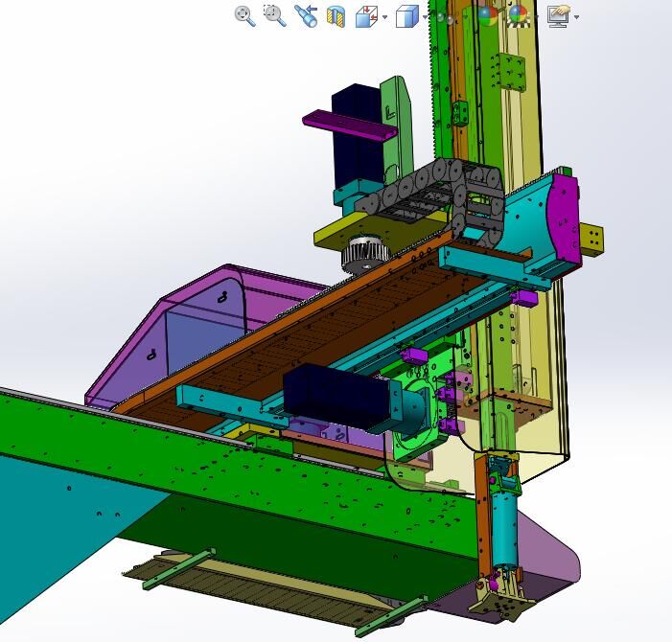Open the Apply Scene checkered ball icon
The width and height of the screenshot is (672, 642).
519,16
